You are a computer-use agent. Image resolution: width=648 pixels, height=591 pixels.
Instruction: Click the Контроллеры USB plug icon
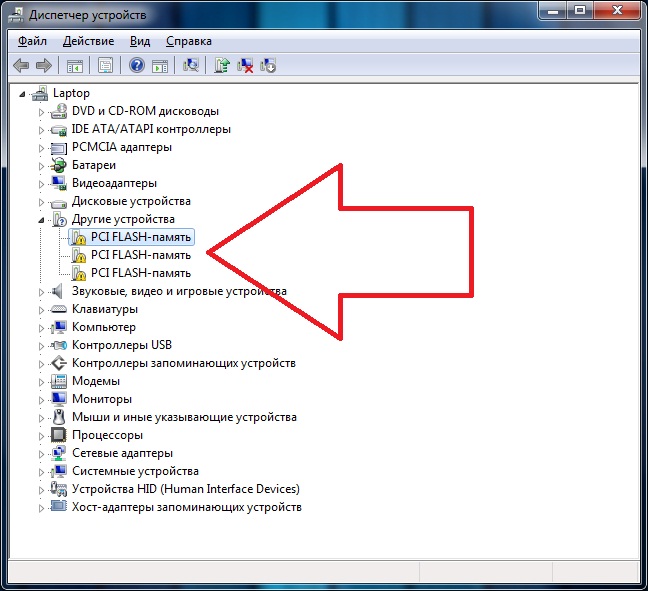click(59, 345)
